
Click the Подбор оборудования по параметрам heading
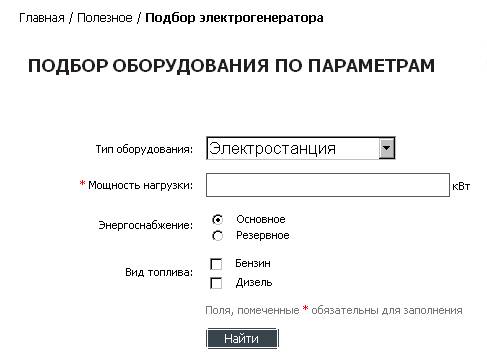click(x=231, y=66)
